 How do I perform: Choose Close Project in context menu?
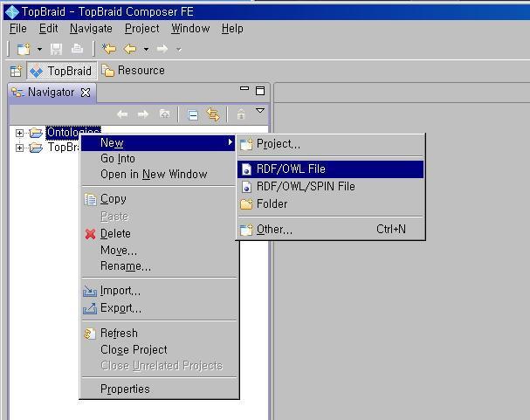pyautogui.click(x=158, y=350)
